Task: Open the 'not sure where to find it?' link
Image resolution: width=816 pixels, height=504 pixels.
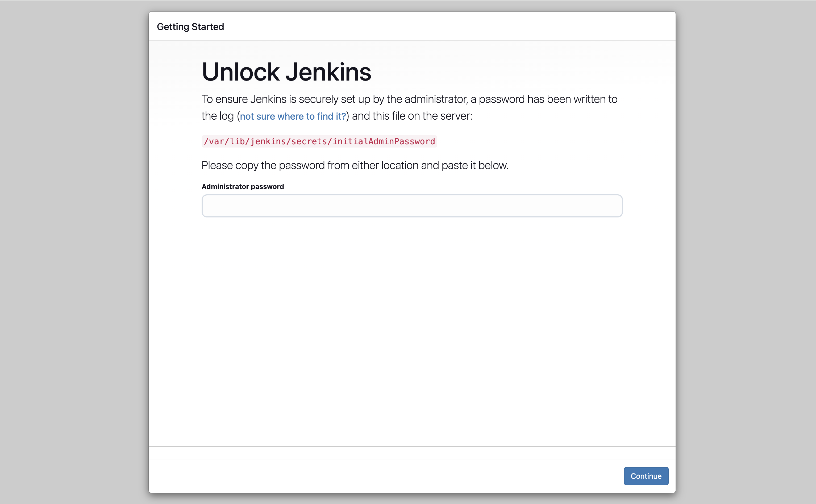Action: [x=293, y=116]
